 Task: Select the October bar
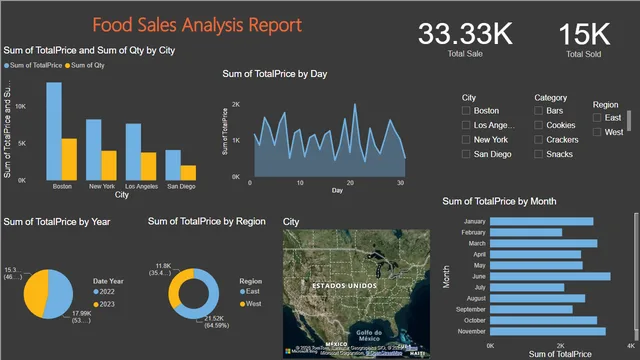543,320
